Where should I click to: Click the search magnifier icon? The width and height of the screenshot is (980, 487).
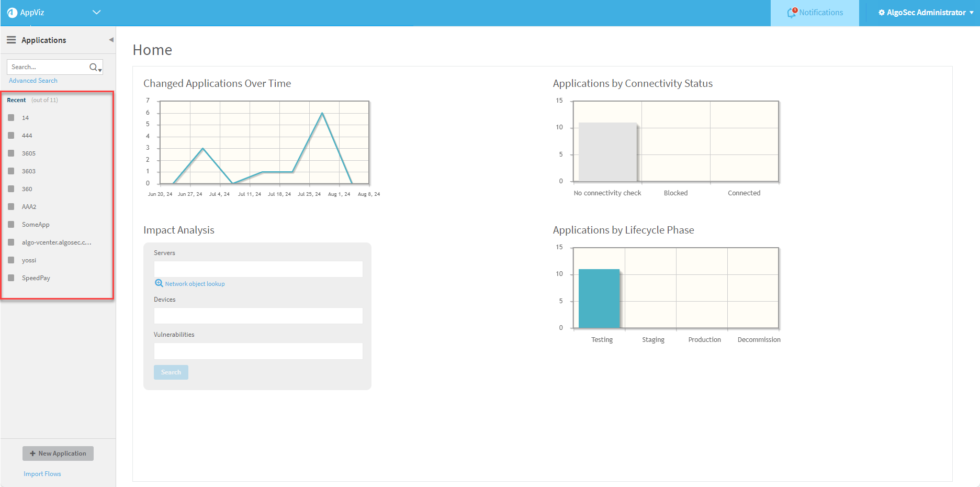click(94, 67)
